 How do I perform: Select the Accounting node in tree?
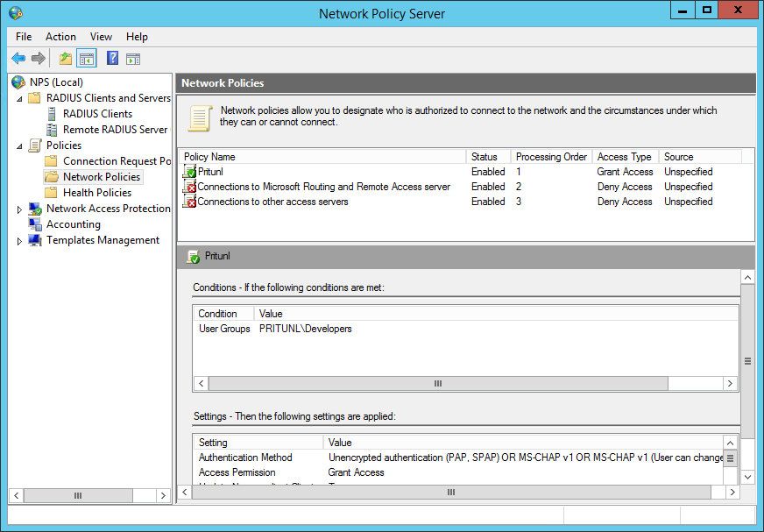click(x=73, y=224)
